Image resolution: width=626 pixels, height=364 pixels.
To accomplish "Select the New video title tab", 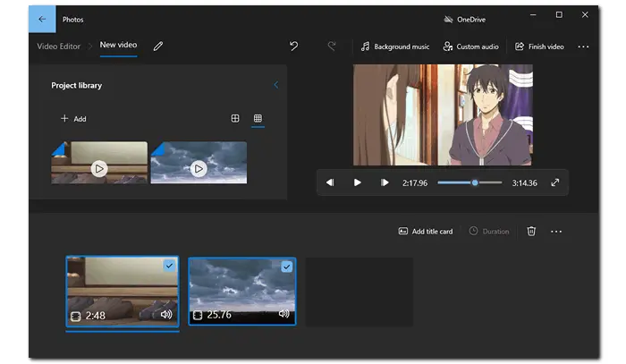I will (118, 45).
